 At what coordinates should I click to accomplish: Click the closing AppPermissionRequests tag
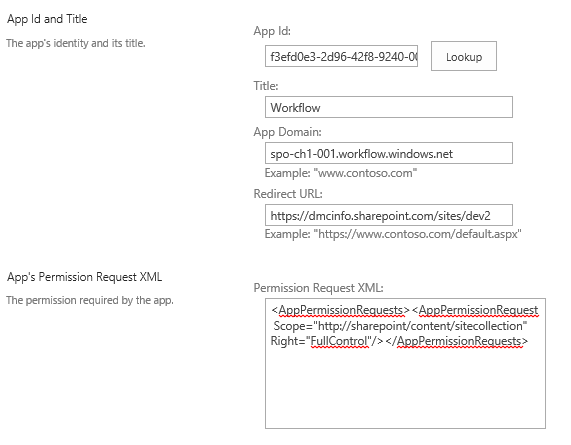457,341
